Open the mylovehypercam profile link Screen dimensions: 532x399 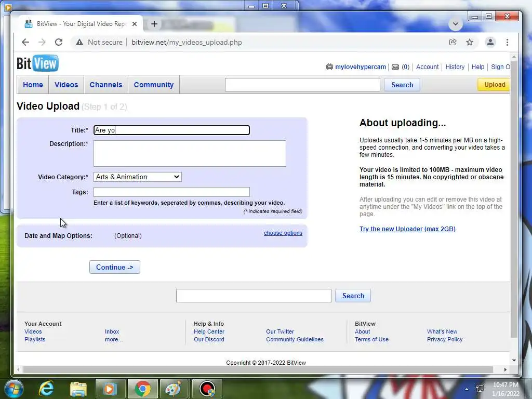click(x=361, y=67)
